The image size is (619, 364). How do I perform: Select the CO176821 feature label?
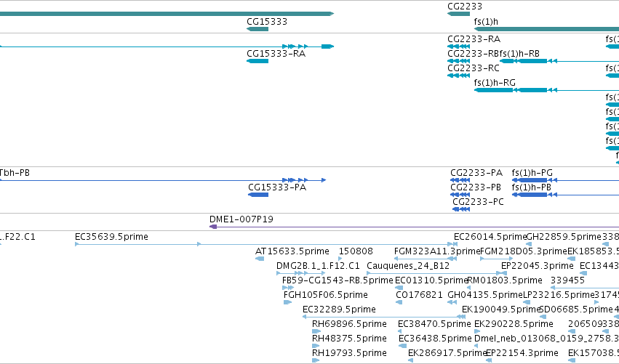tap(419, 295)
